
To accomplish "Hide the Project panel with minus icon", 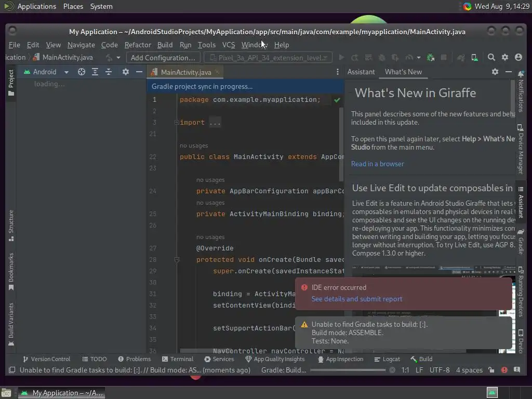I will point(139,72).
